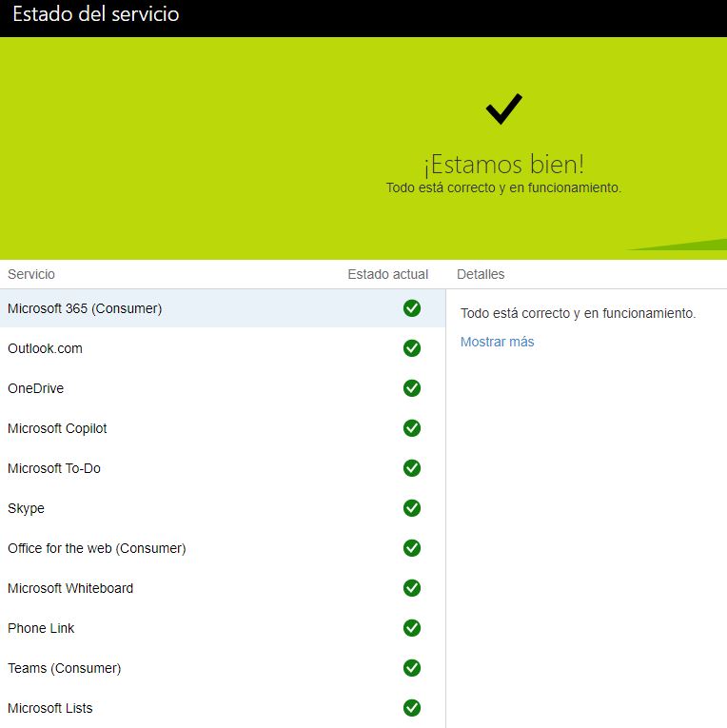The height and width of the screenshot is (728, 727).
Task: Click the Servicio column header
Action: click(x=31, y=274)
